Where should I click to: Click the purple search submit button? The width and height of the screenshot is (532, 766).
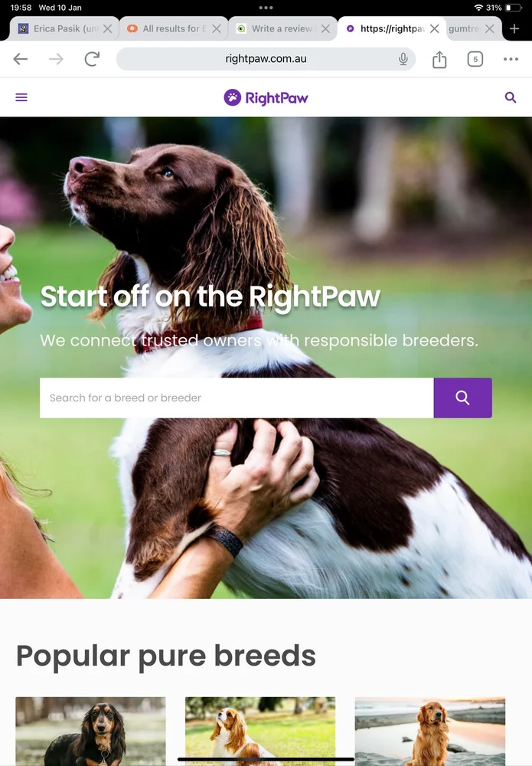462,398
